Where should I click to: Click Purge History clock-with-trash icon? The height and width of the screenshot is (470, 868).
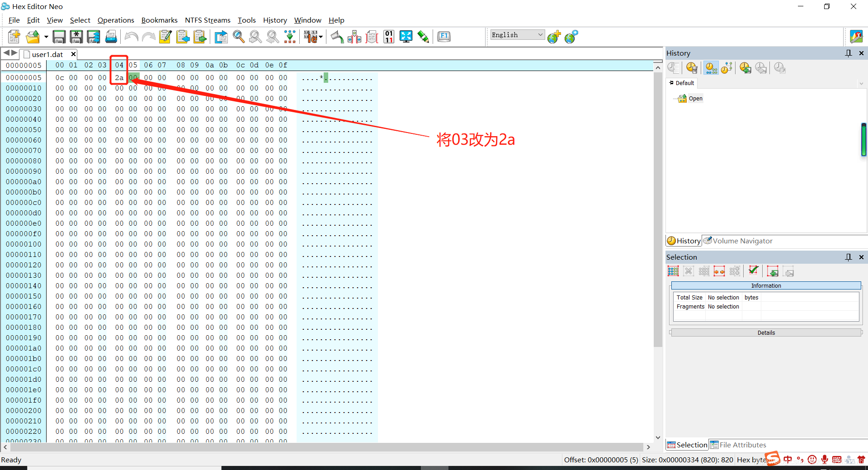692,68
